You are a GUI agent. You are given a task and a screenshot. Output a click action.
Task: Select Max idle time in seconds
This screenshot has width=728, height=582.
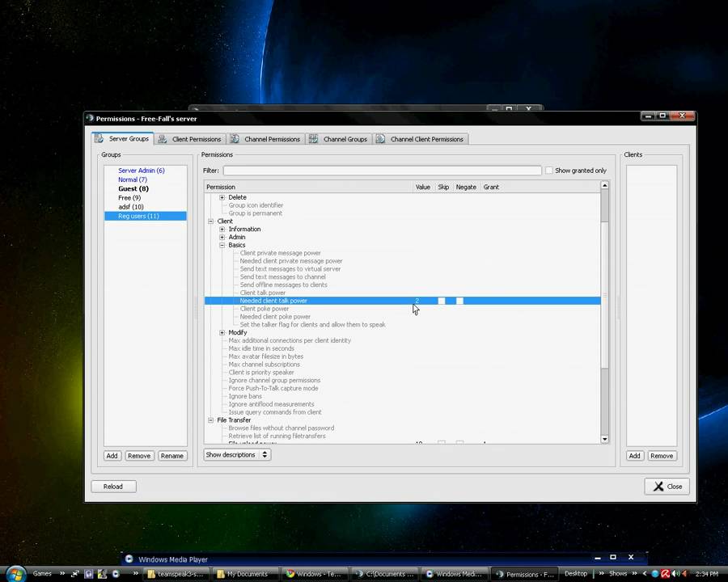[x=261, y=348]
